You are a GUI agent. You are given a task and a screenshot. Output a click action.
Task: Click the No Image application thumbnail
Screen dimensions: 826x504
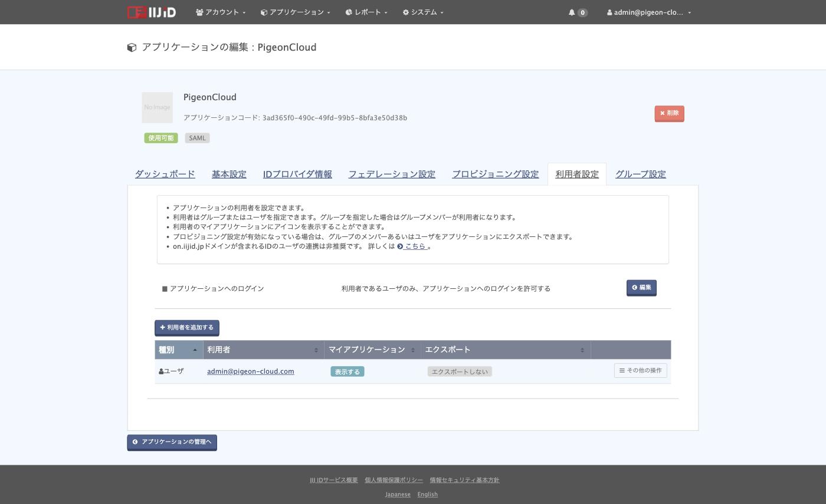click(x=157, y=107)
